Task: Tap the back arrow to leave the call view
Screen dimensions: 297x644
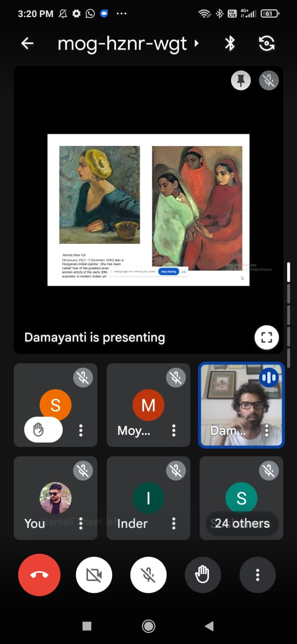Action: 27,43
